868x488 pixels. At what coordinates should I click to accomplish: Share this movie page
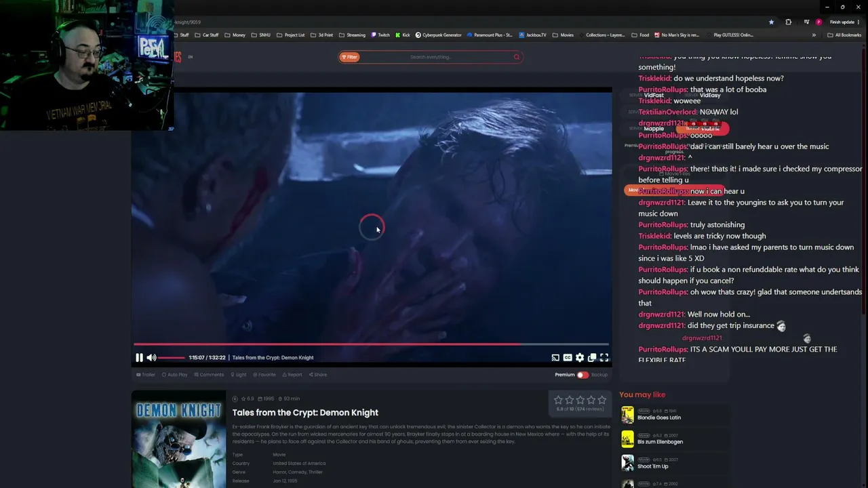coord(318,375)
